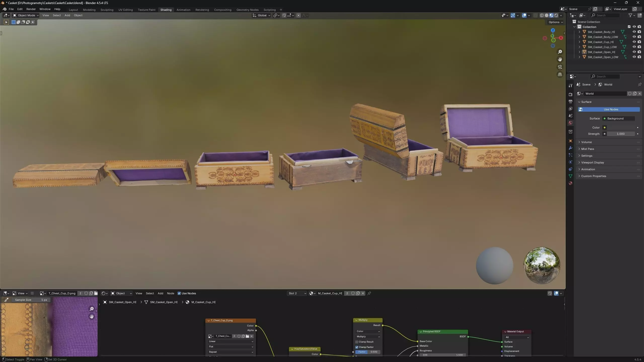Image resolution: width=644 pixels, height=362 pixels.
Task: Open the Tool properties tab
Action: (x=570, y=86)
